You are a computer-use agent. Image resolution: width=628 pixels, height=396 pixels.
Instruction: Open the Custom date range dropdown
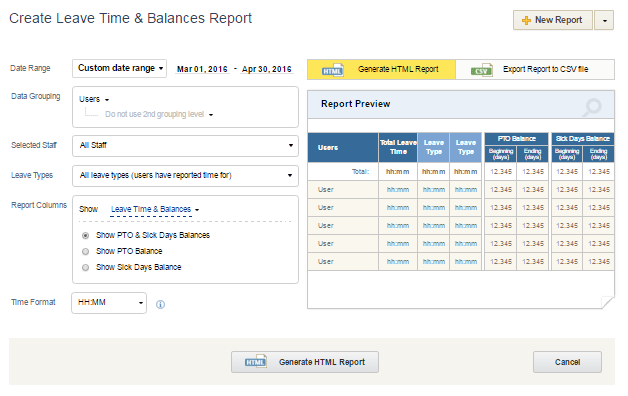pos(119,68)
